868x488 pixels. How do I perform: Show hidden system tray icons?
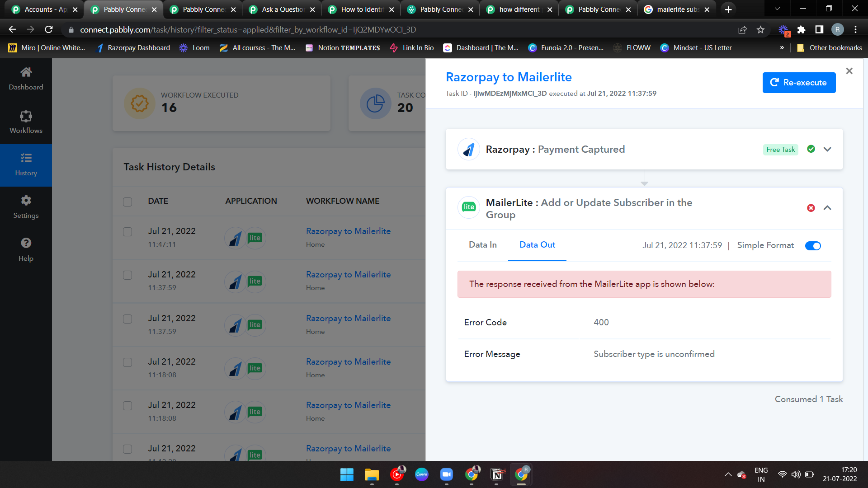pyautogui.click(x=728, y=474)
